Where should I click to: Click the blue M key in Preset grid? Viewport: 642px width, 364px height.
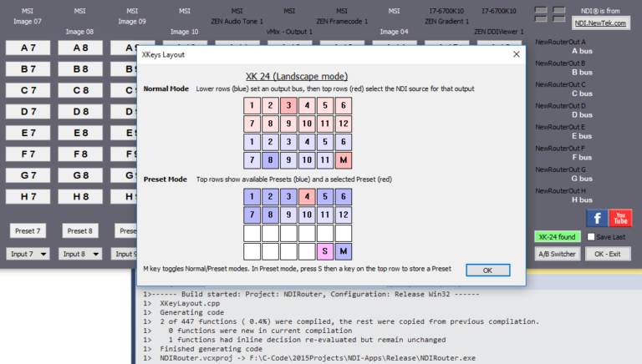pyautogui.click(x=343, y=251)
